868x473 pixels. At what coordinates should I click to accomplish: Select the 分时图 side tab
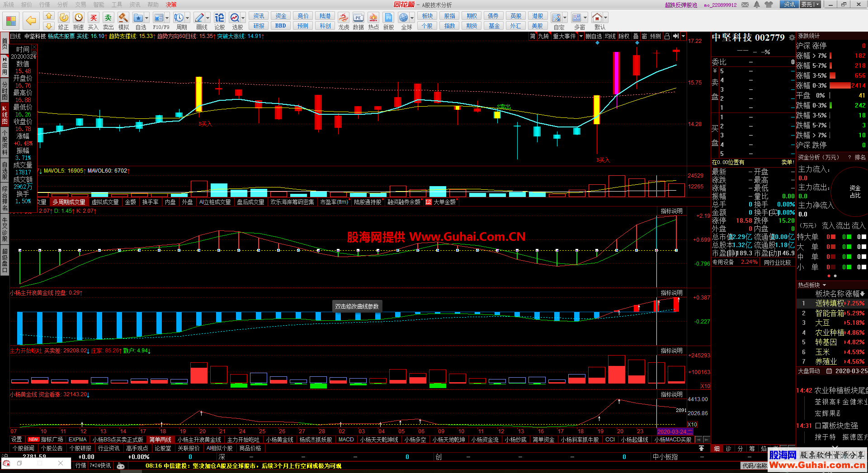click(5, 91)
